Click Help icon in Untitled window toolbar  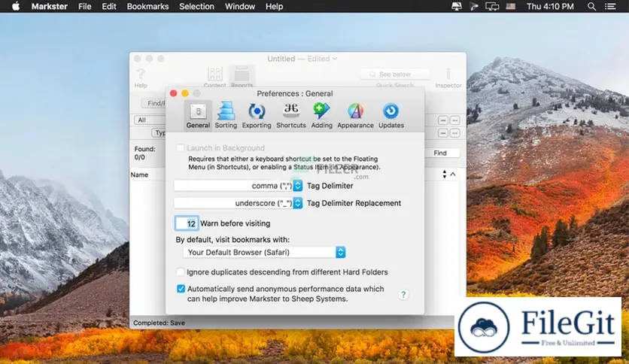141,77
